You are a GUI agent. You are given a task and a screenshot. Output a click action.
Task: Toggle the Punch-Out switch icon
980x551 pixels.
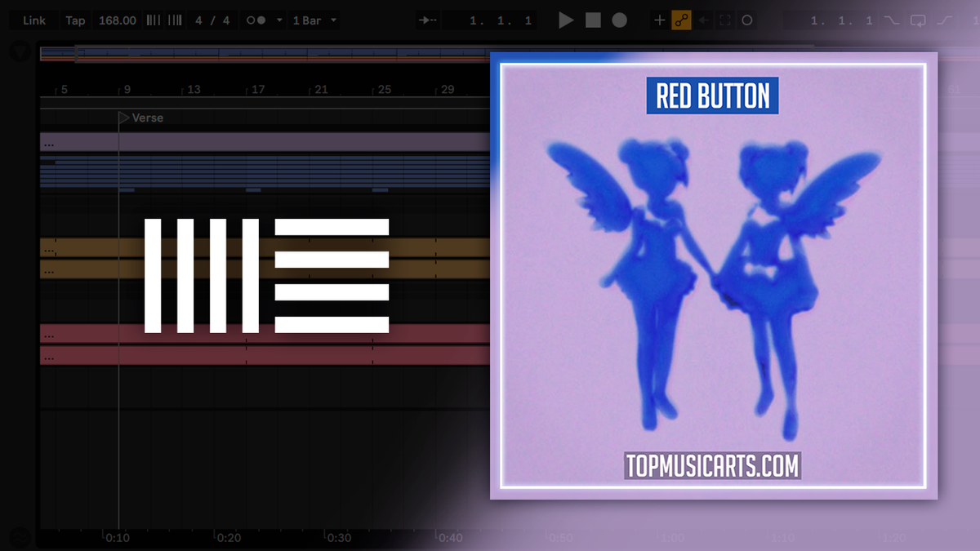tap(945, 20)
